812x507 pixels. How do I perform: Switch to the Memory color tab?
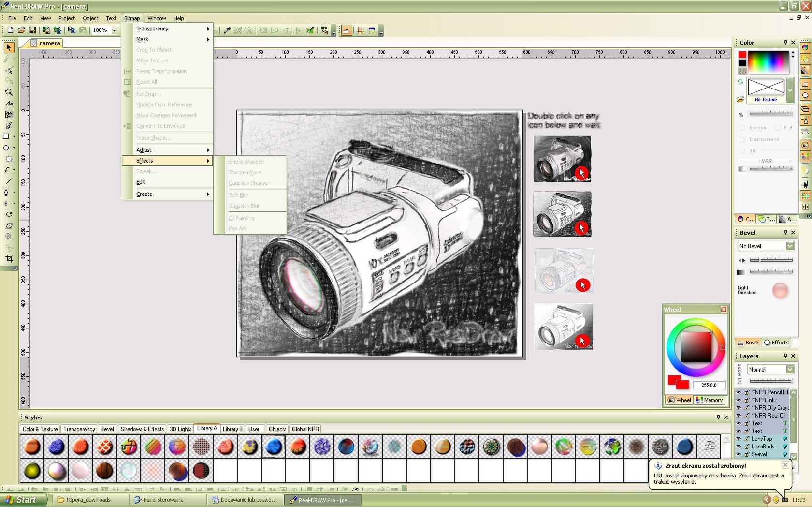[x=709, y=400]
